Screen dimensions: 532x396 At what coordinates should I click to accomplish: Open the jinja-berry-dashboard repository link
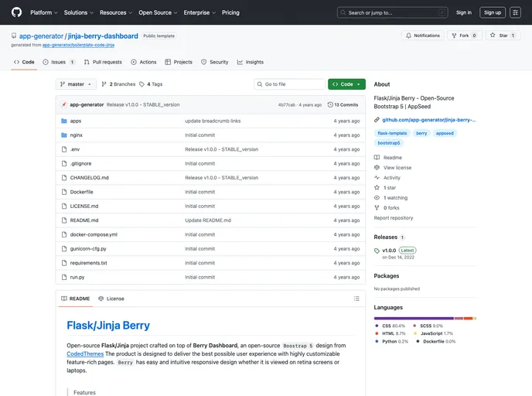tap(103, 36)
